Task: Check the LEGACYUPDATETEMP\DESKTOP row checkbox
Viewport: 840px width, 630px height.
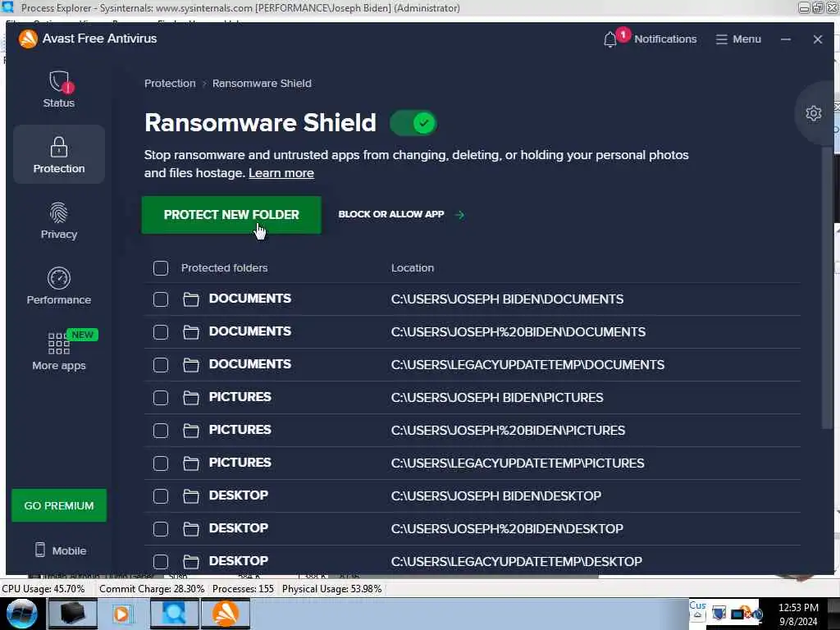Action: (x=161, y=561)
